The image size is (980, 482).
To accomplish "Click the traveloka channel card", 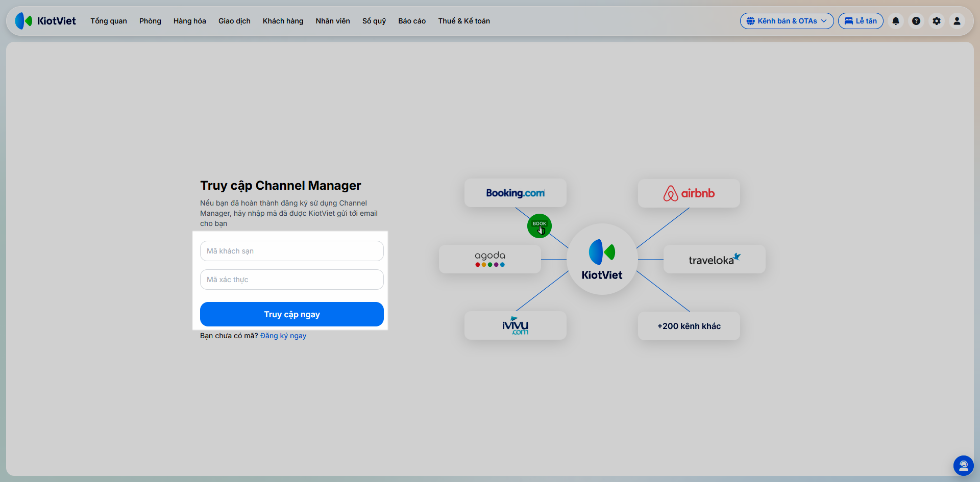I will pos(715,259).
